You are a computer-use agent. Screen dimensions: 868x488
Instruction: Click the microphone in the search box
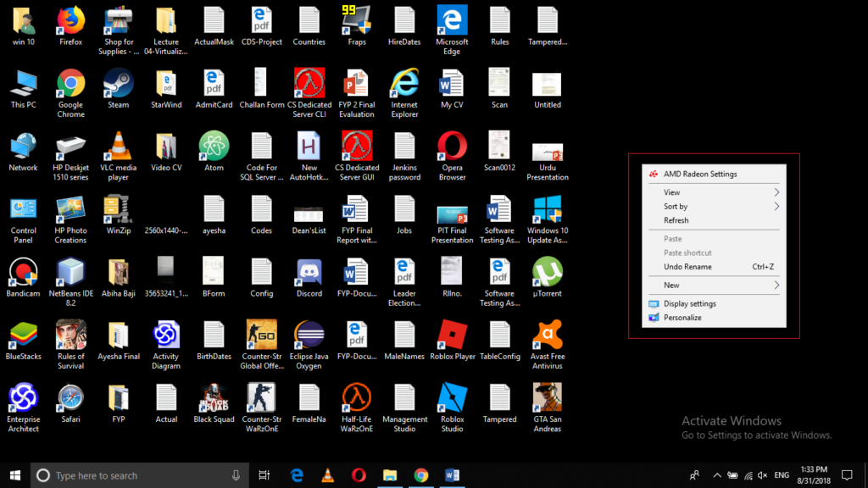236,475
